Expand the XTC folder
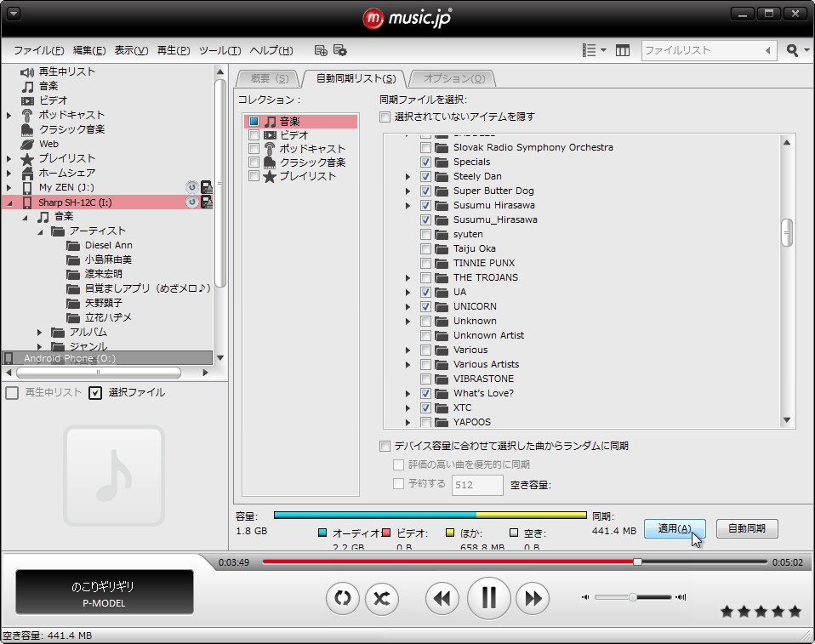Screen dimensions: 815x644 pyautogui.click(x=408, y=408)
